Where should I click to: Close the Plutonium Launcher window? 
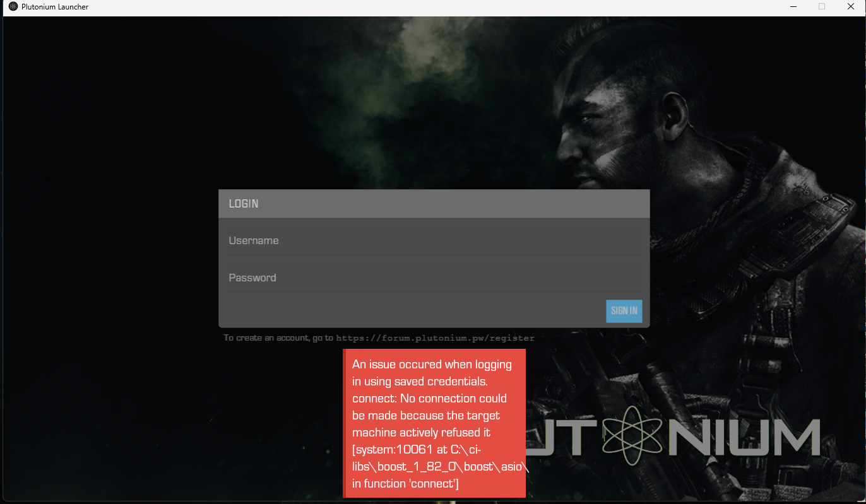[x=850, y=6]
